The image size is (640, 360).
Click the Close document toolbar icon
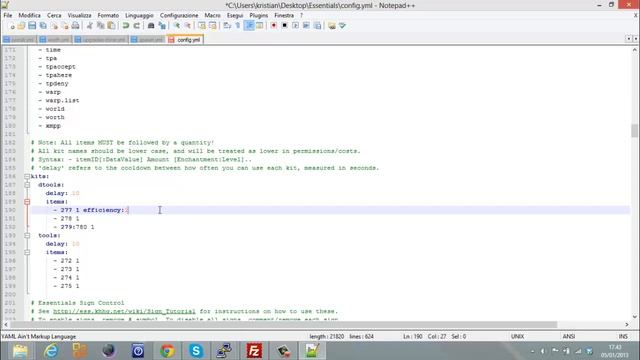pos(53,26)
